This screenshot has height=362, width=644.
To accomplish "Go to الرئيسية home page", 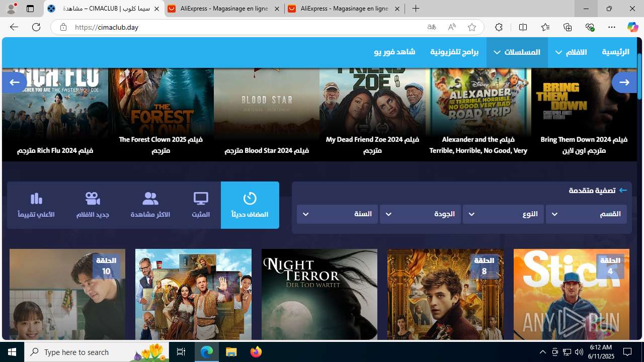I will pos(615,52).
